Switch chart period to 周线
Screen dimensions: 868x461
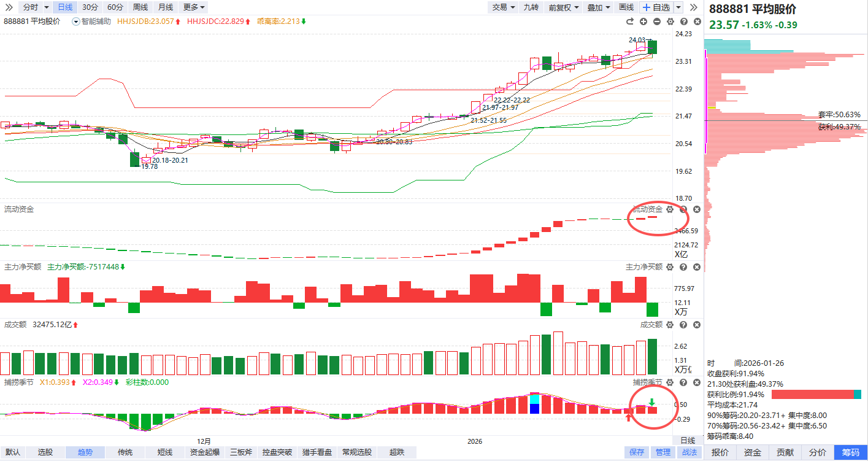point(140,7)
